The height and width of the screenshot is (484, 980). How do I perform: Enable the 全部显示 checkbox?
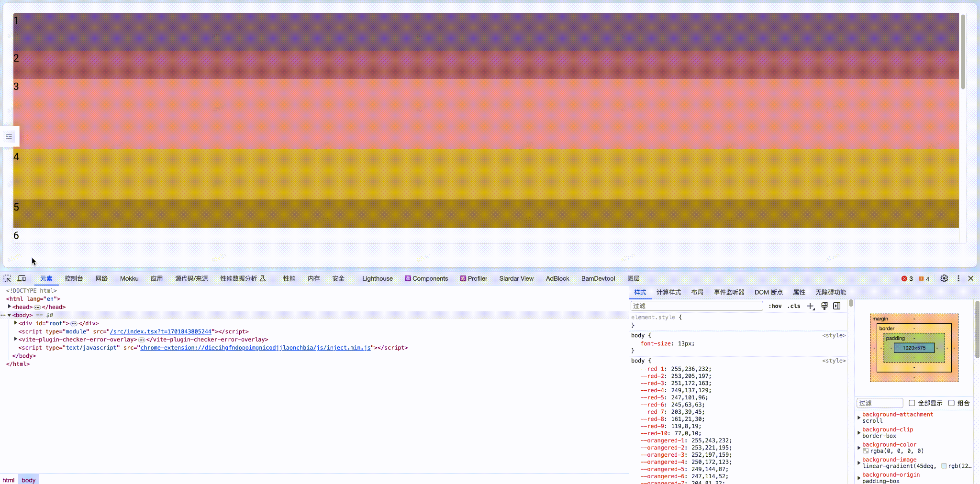coord(912,403)
